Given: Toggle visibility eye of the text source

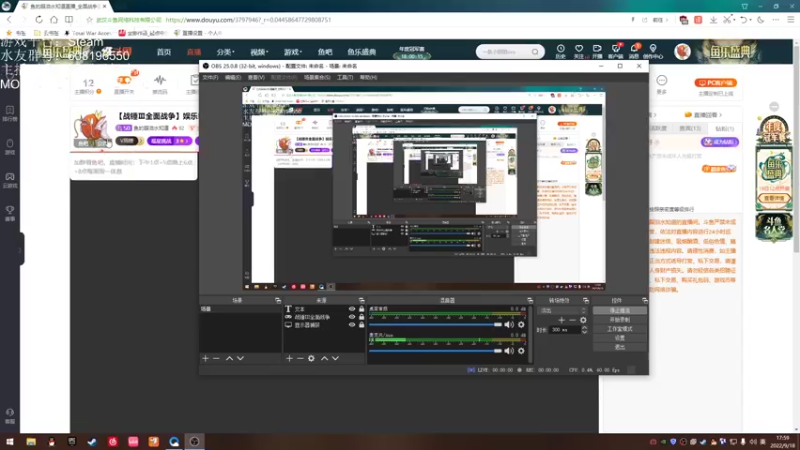Looking at the screenshot, I should coord(352,309).
